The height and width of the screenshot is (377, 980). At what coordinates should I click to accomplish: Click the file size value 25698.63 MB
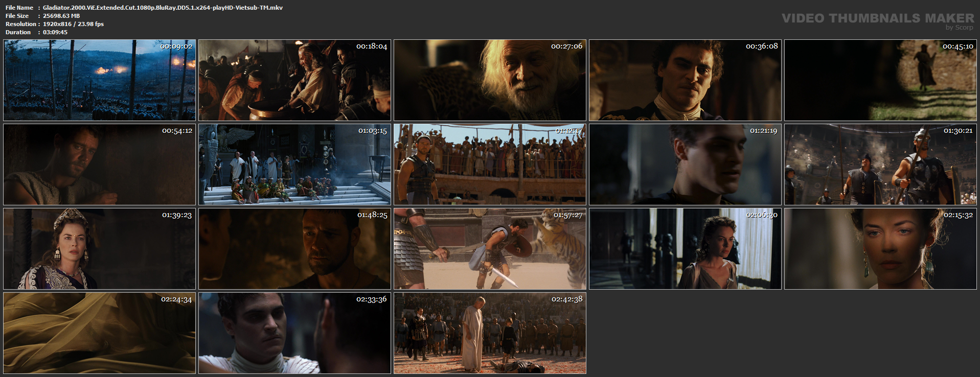click(61, 16)
